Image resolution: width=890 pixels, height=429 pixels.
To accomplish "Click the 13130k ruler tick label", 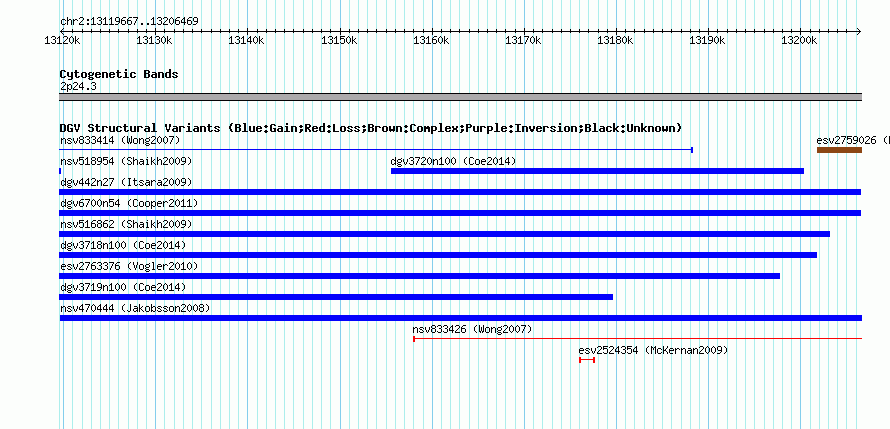I will pos(154,40).
